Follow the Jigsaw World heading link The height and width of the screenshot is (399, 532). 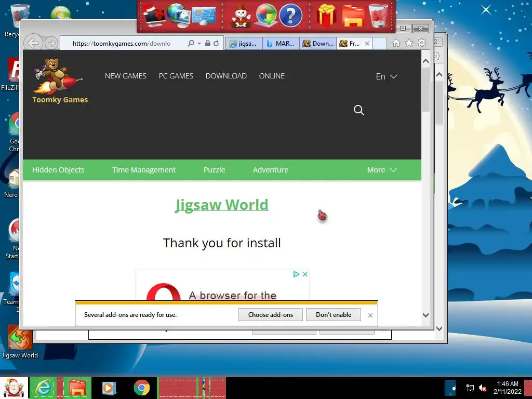[221, 205]
